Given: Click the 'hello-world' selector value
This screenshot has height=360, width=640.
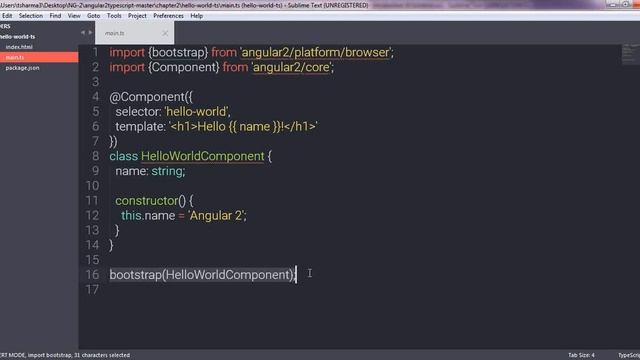Looking at the screenshot, I should pos(196,111).
